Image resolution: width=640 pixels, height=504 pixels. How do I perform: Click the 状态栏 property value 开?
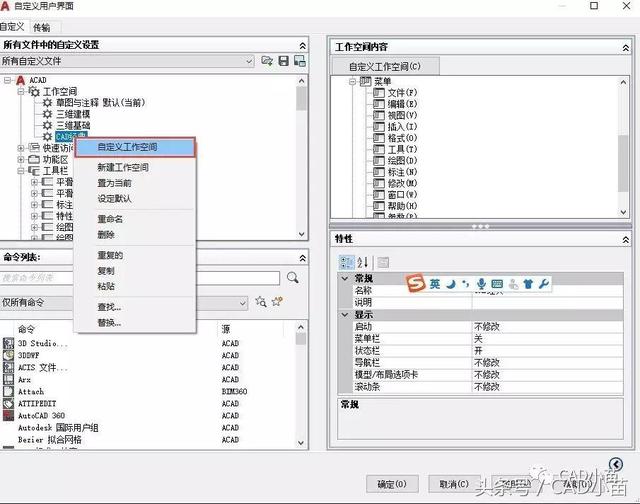[547, 351]
